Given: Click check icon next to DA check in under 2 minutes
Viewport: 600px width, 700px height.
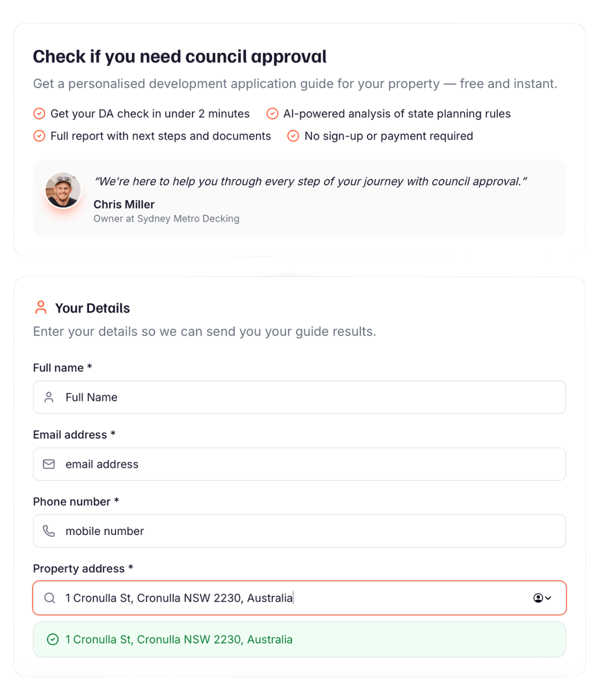Looking at the screenshot, I should [39, 114].
